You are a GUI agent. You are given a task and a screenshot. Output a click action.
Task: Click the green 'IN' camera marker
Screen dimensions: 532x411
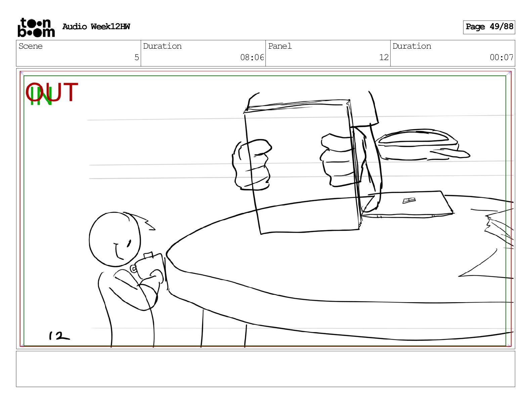(x=41, y=96)
